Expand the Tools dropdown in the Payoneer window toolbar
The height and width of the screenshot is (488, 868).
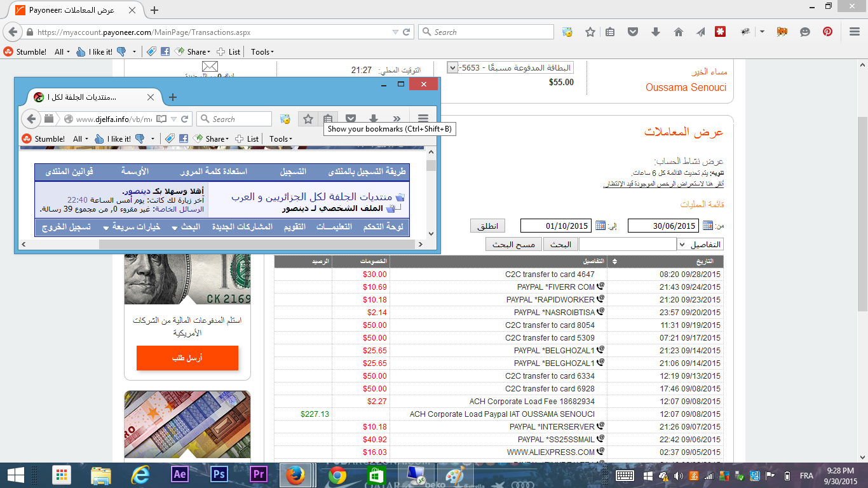tap(262, 52)
